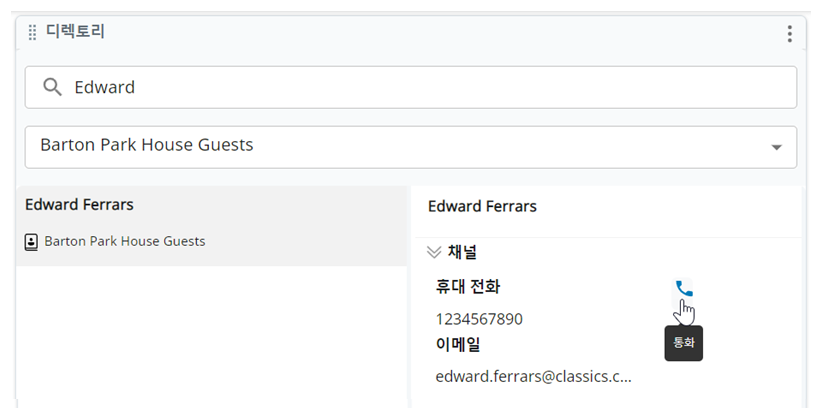The image size is (823, 414).
Task: Click the drag handle beside 디렉토리 title
Action: (x=32, y=32)
